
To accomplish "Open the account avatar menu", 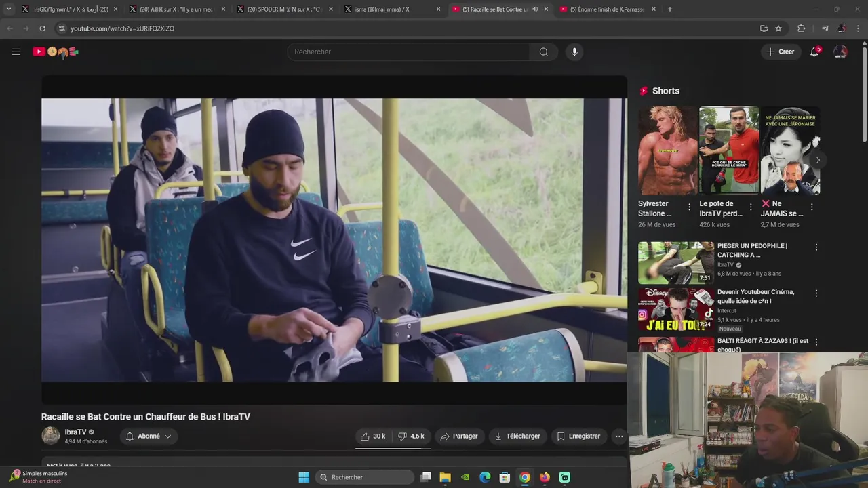I will 840,52.
